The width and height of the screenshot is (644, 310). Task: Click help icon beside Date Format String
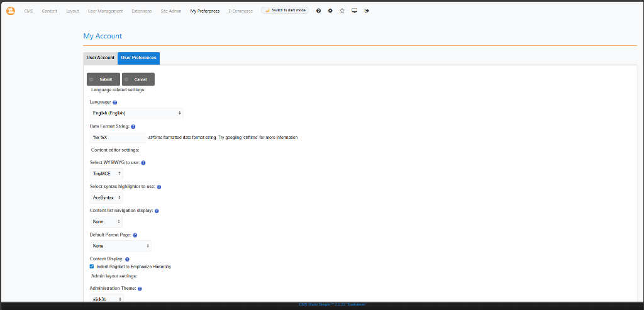133,126
